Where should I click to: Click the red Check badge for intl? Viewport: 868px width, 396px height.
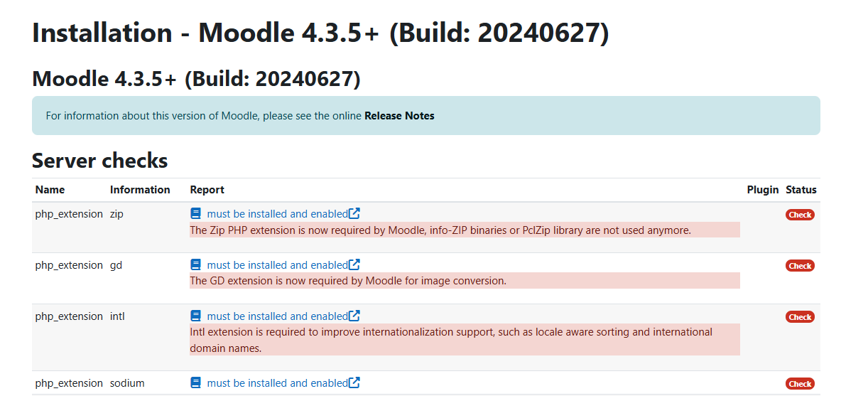pyautogui.click(x=800, y=317)
